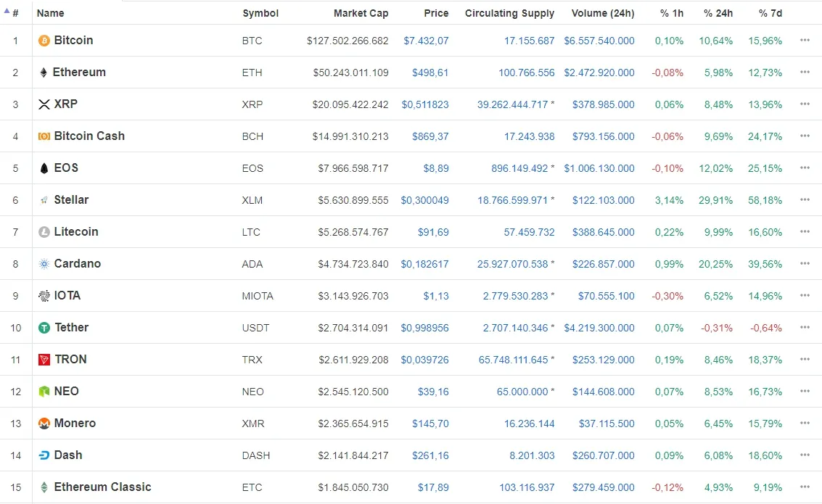Sort by Circulating Supply column header
Viewport: 822px width, 504px height.
pyautogui.click(x=509, y=13)
